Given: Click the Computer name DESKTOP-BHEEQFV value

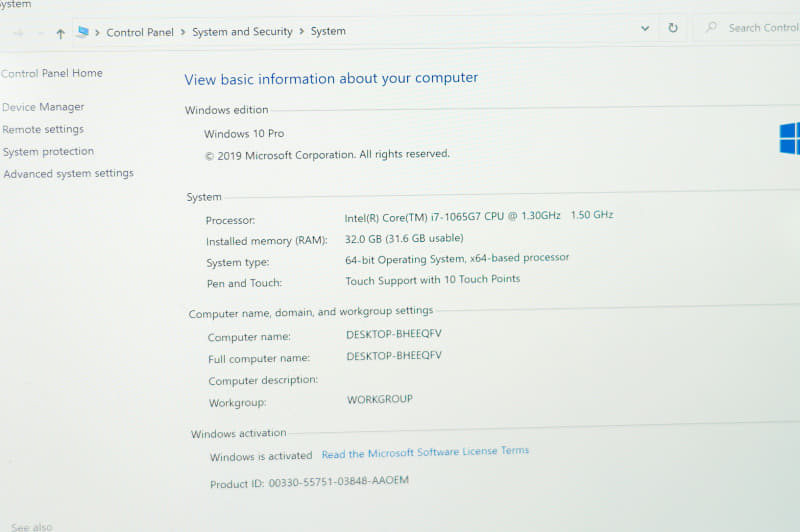Looking at the screenshot, I should pyautogui.click(x=394, y=334).
